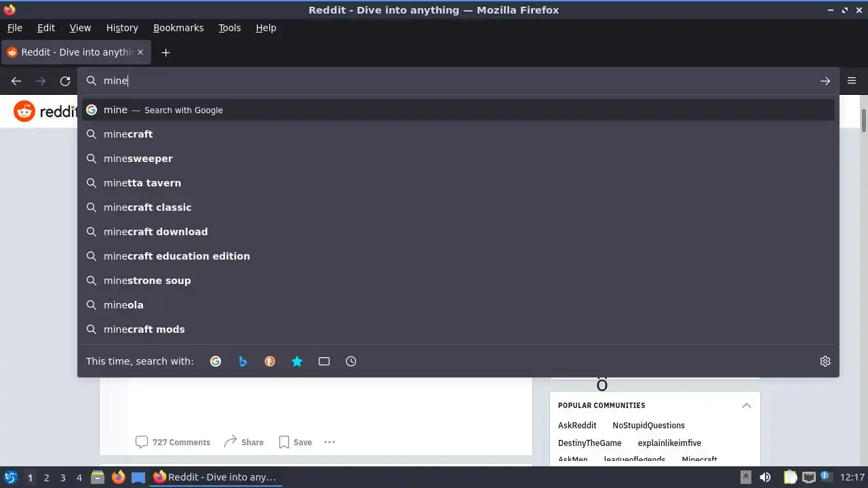Search in History clock icon
Screen dimensions: 868x488
click(x=351, y=361)
